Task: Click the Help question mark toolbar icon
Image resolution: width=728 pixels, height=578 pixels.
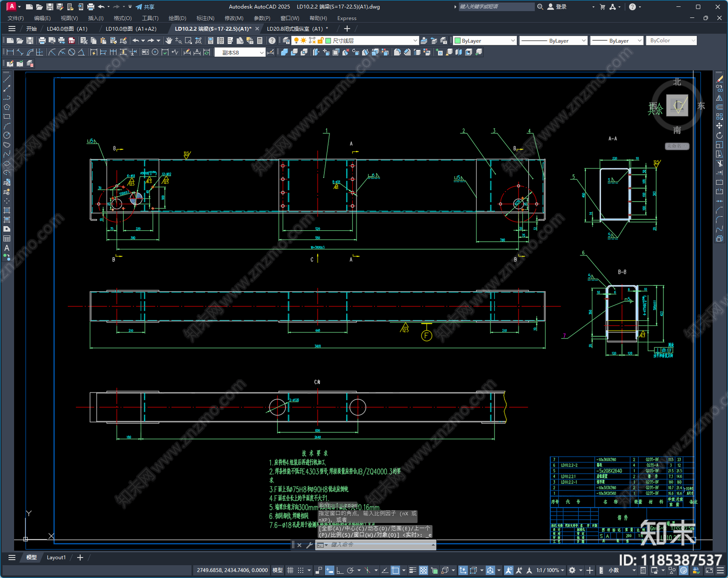Action: coord(272,41)
